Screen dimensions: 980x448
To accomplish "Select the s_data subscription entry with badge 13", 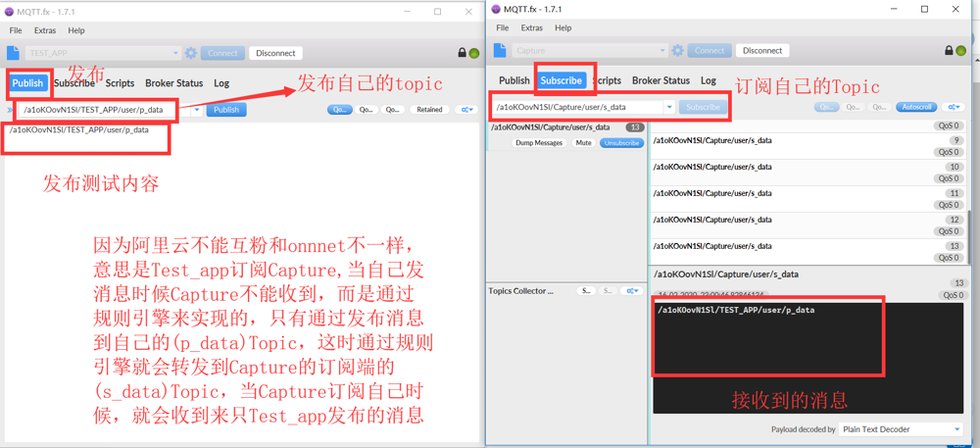I will click(x=567, y=135).
